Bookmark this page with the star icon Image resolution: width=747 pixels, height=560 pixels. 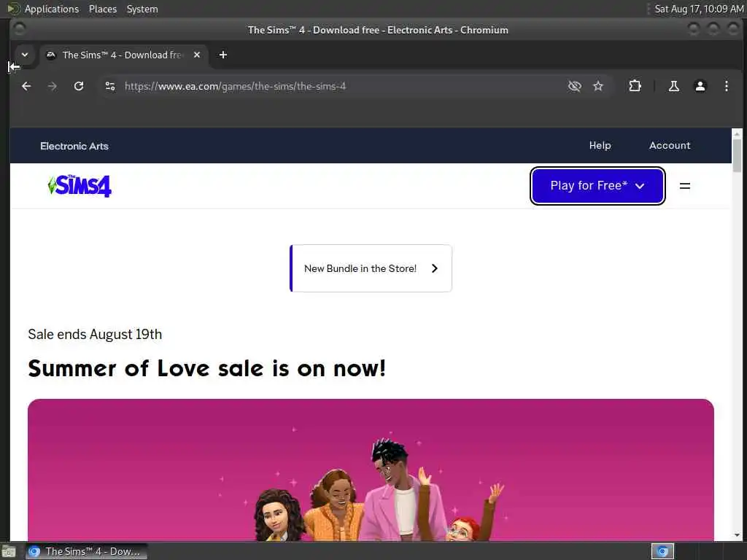tap(598, 86)
